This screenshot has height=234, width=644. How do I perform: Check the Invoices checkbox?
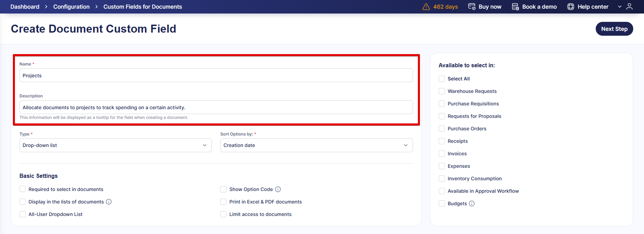(442, 154)
